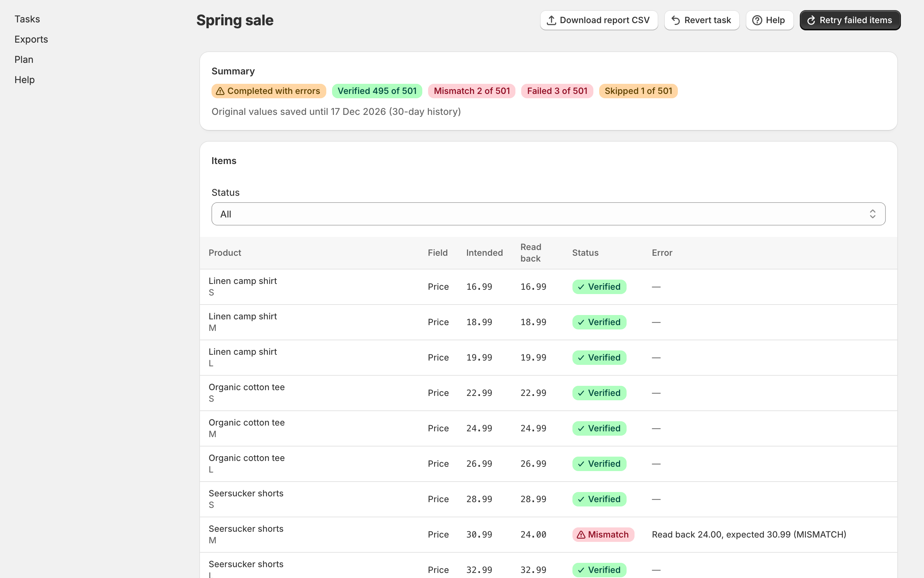Click the Completed with errors badge
Image resolution: width=924 pixels, height=578 pixels.
pos(269,91)
